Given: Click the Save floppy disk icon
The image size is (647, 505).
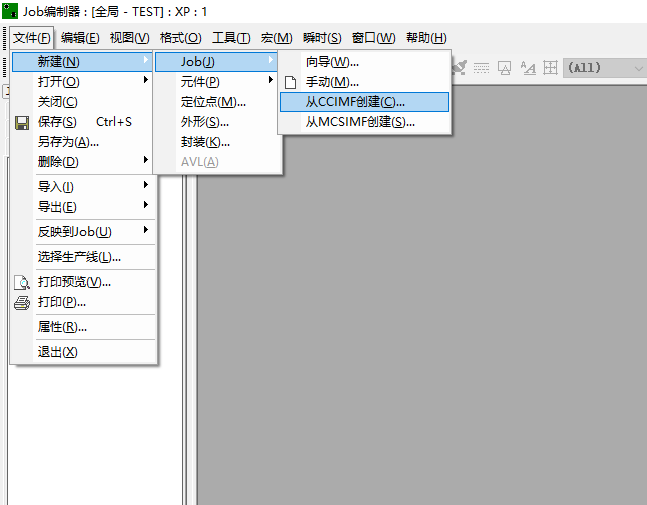Looking at the screenshot, I should coord(22,122).
